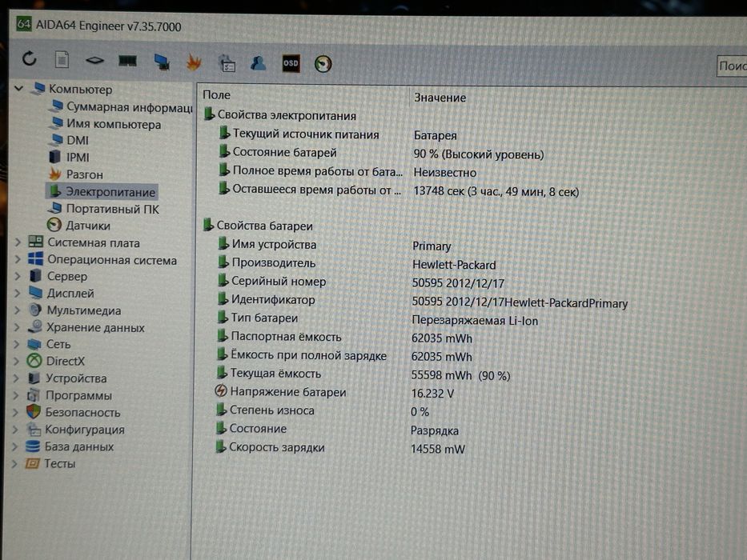
Task: Open Портативный ПК tree item
Action: point(103,209)
